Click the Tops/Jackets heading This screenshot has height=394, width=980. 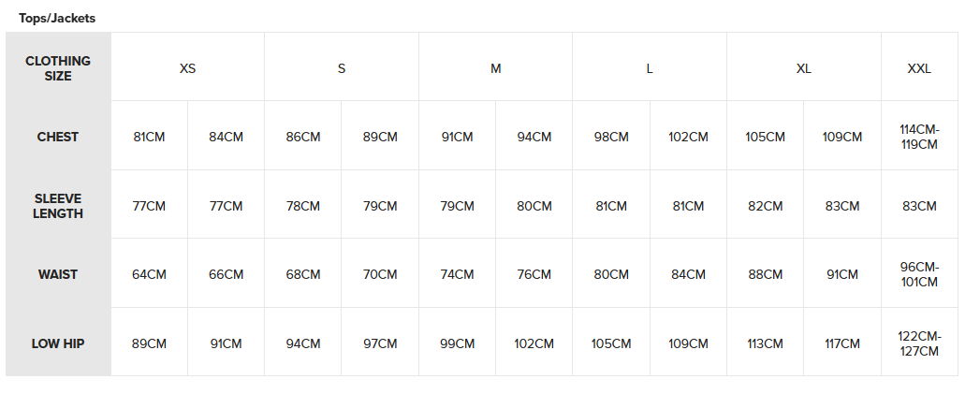coord(57,18)
